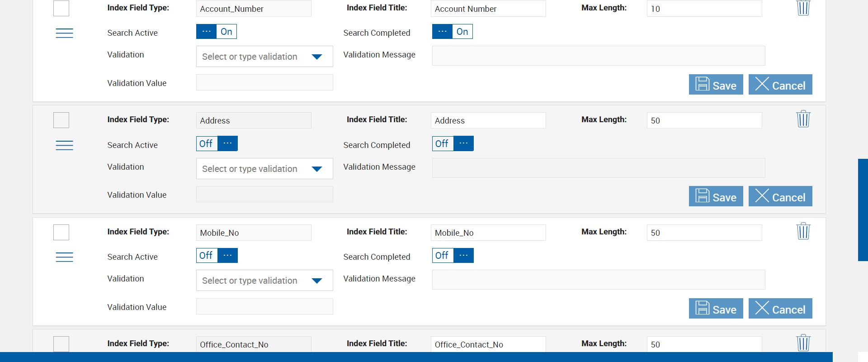Image resolution: width=868 pixels, height=362 pixels.
Task: Click the vertical scrollbar thumb
Action: click(x=863, y=210)
